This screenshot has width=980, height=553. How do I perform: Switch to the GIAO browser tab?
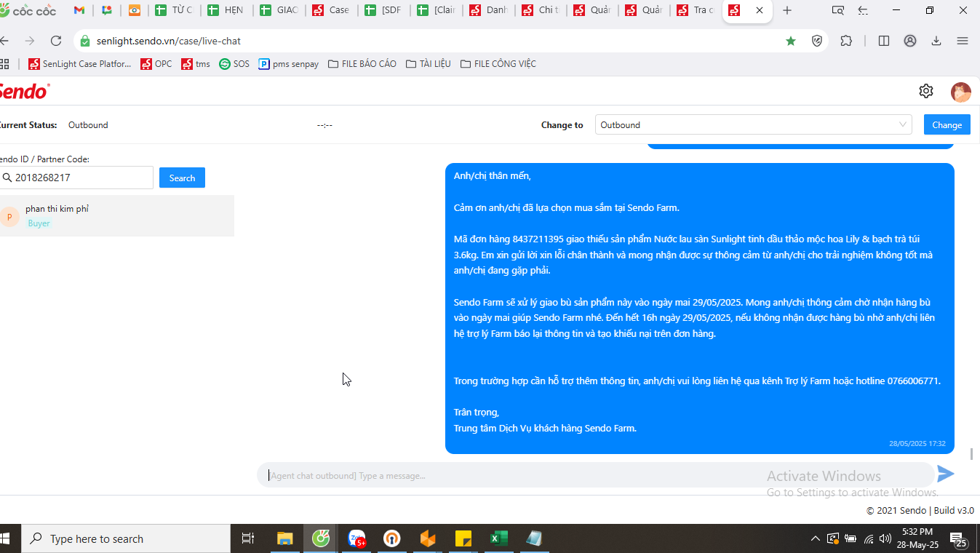point(279,10)
